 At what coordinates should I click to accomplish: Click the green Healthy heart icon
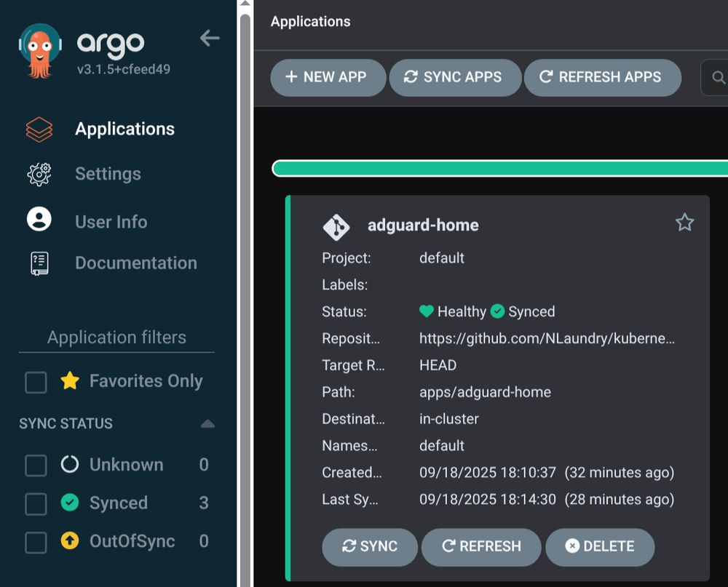tap(426, 311)
